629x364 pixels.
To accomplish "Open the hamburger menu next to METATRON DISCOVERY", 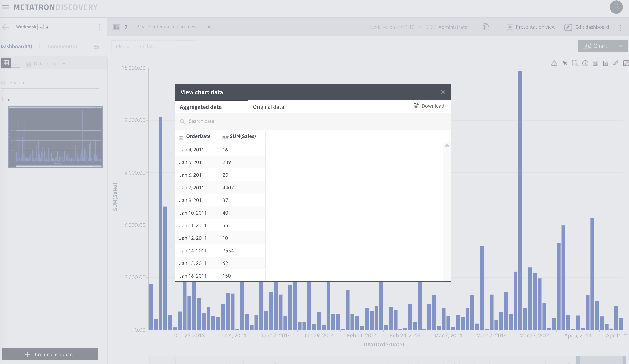I will tap(6, 7).
